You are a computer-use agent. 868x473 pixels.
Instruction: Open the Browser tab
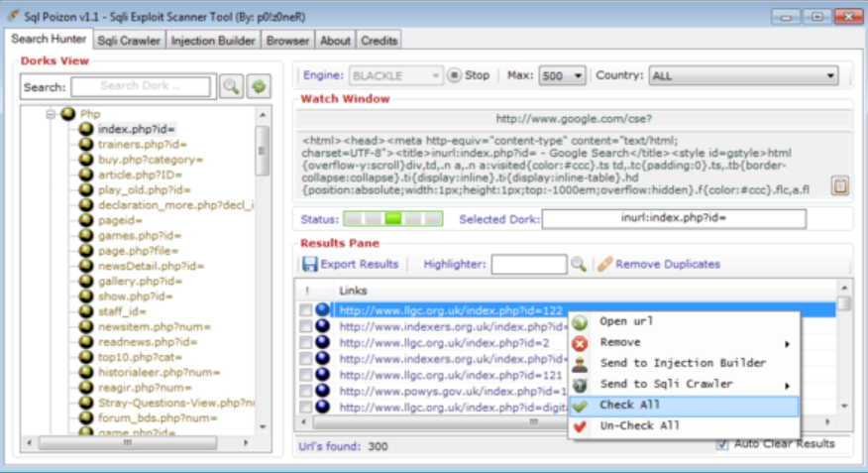coord(288,41)
